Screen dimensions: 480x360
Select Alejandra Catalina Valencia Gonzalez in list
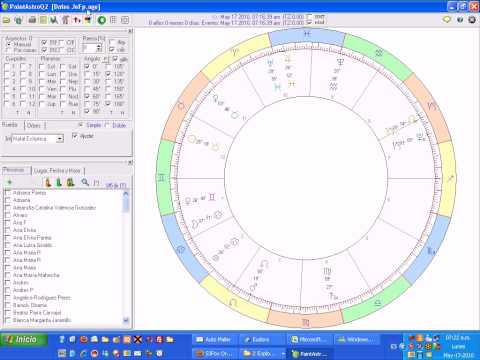click(54, 208)
